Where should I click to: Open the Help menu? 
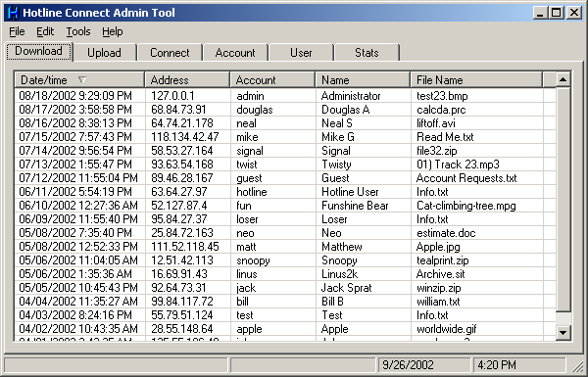pos(112,32)
